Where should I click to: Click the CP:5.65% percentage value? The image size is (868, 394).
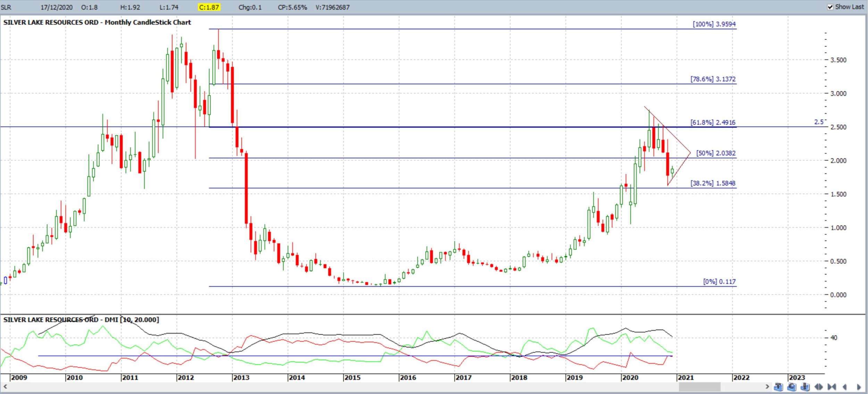tap(292, 7)
